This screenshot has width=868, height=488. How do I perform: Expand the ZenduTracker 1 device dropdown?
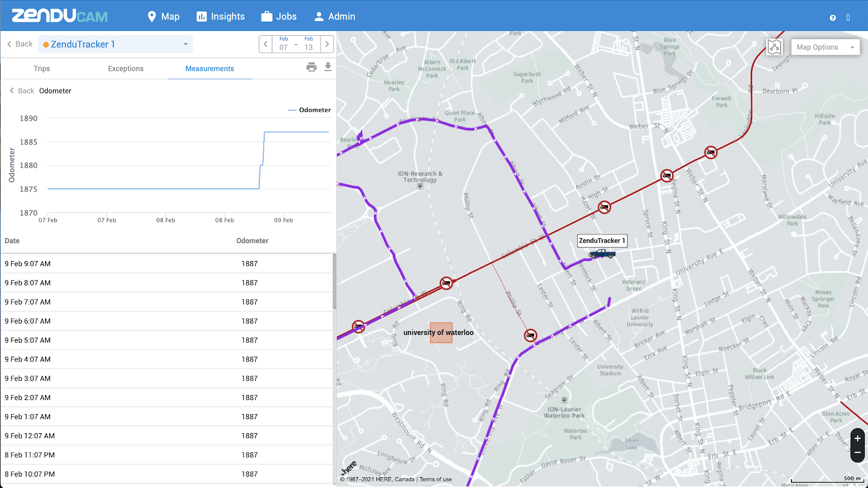pos(116,45)
